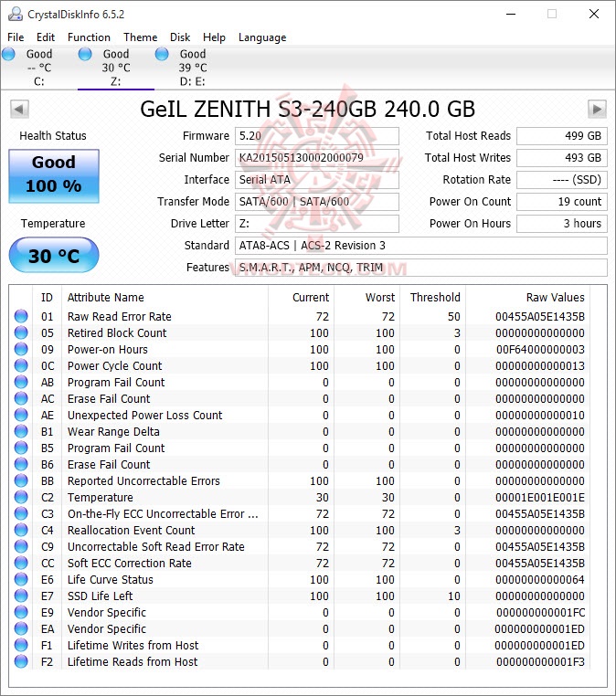Select the C: drive status tab
The width and height of the screenshot is (616, 696).
[x=39, y=68]
